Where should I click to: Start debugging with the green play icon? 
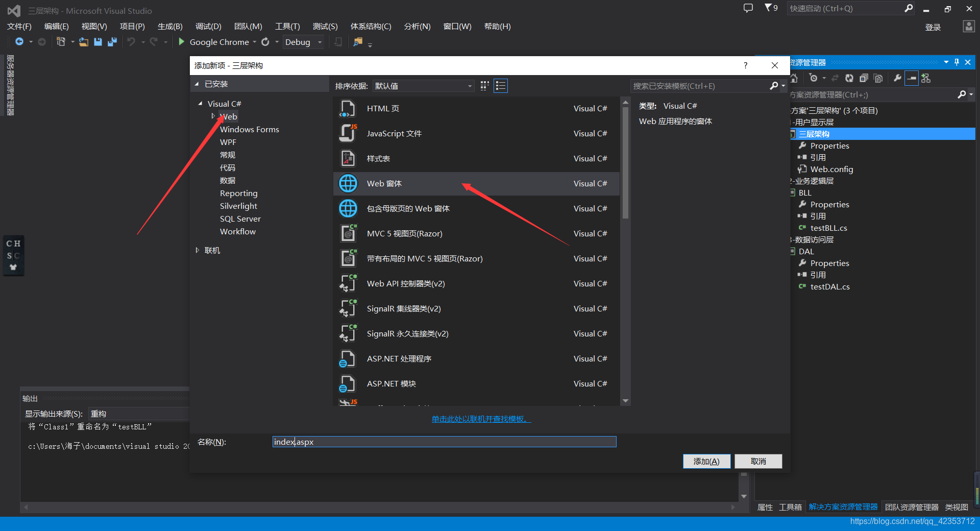(181, 42)
